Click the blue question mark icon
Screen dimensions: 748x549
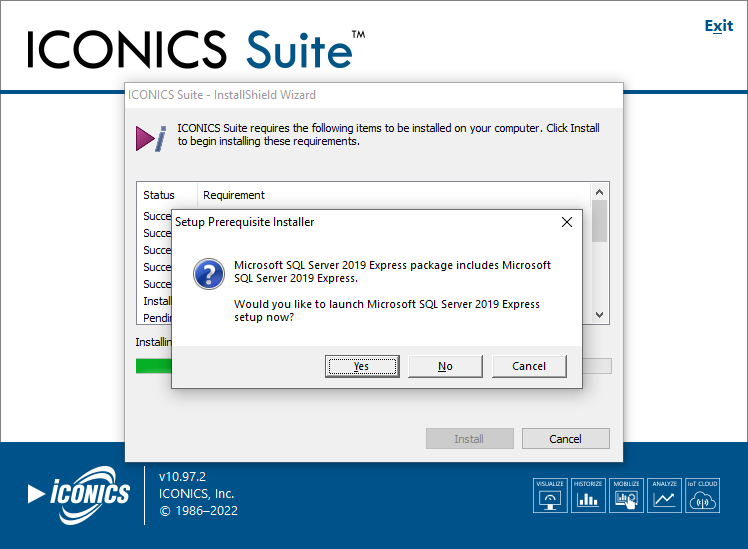209,274
